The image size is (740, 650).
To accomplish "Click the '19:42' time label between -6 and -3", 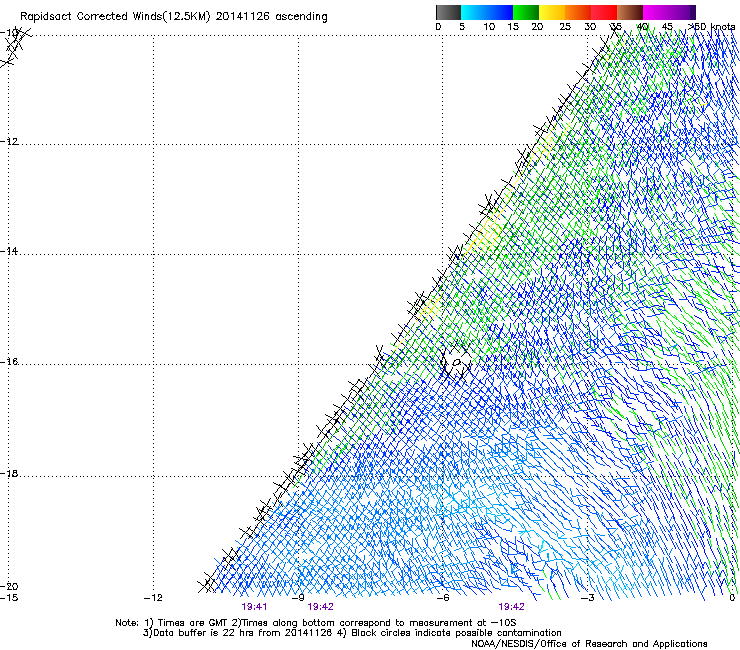I will [512, 607].
